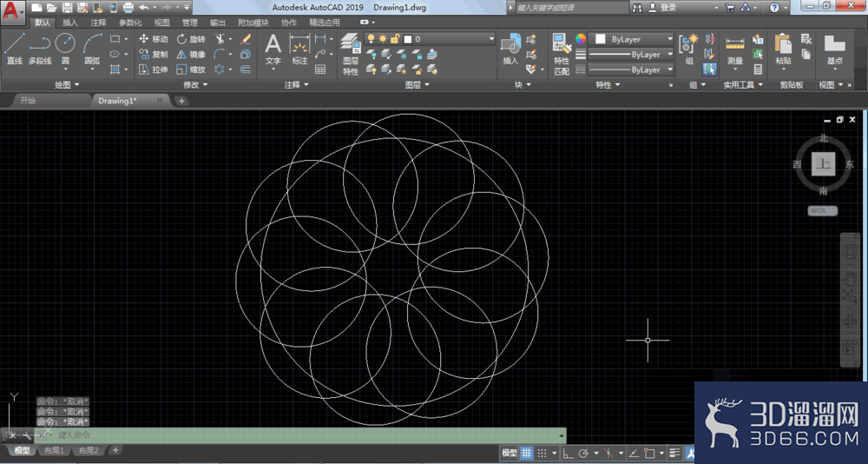Click the new drawing tab plus button
The height and width of the screenshot is (464, 868).
click(x=181, y=101)
